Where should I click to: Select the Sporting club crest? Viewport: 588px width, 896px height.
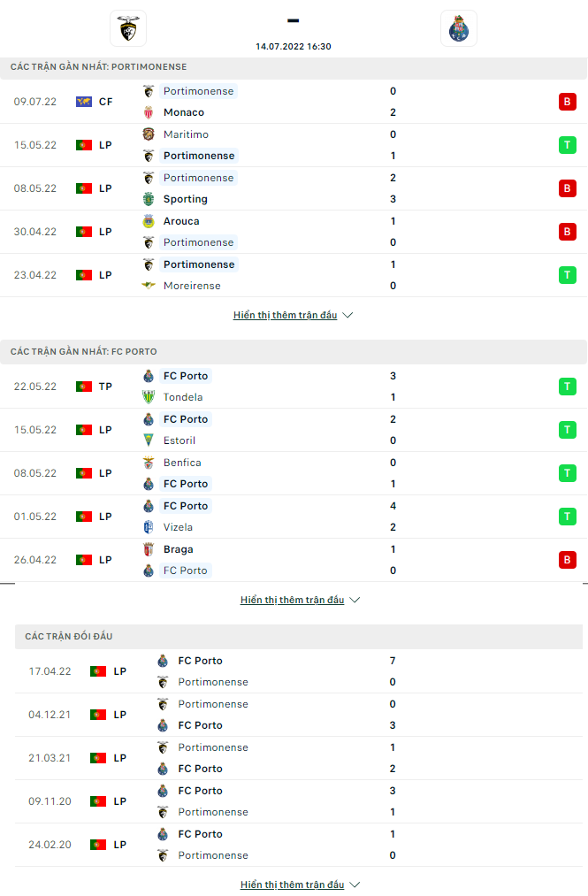click(148, 199)
